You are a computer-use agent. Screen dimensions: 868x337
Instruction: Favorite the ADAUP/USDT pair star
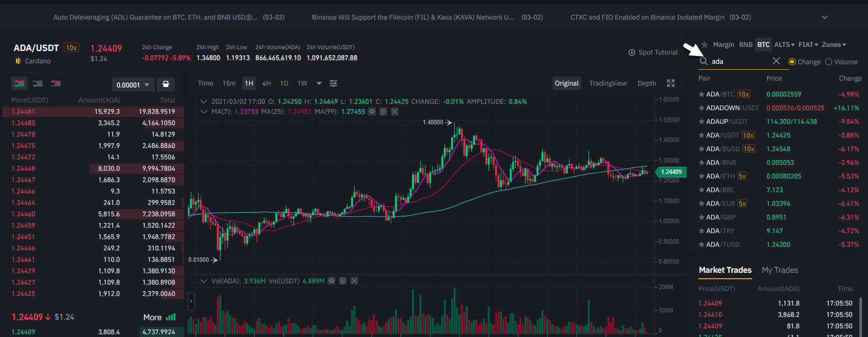coord(701,122)
